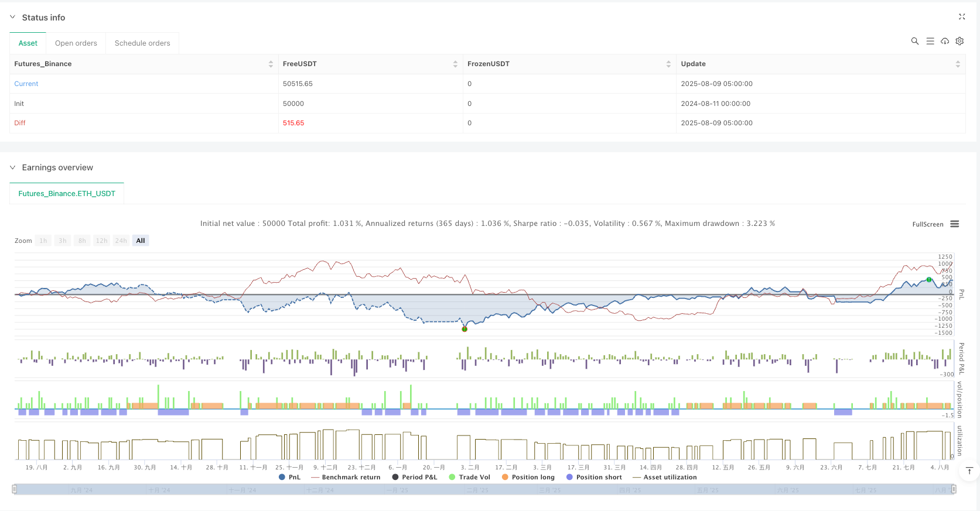Image resolution: width=980 pixels, height=511 pixels.
Task: Click the green marker on PnL curve
Action: pyautogui.click(x=929, y=280)
